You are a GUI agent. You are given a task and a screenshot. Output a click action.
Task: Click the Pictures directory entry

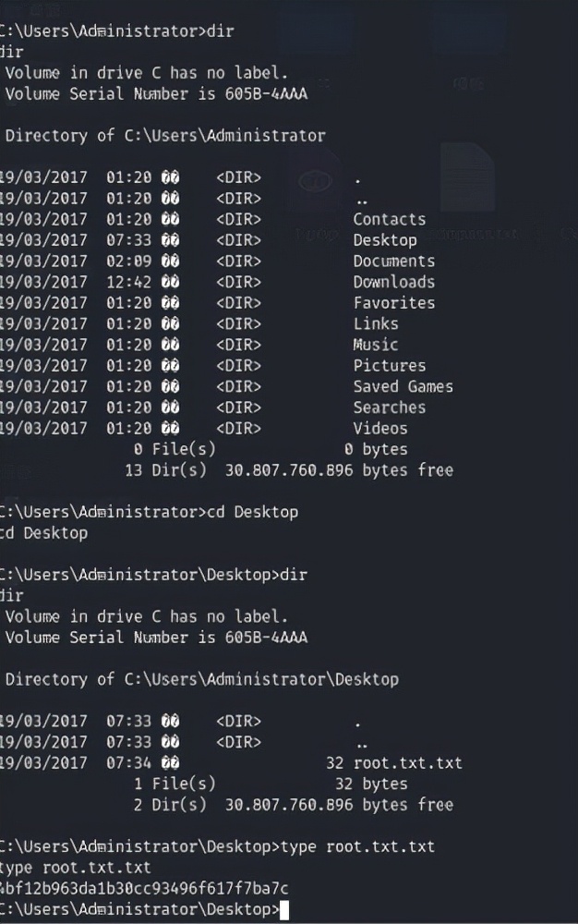[389, 366]
